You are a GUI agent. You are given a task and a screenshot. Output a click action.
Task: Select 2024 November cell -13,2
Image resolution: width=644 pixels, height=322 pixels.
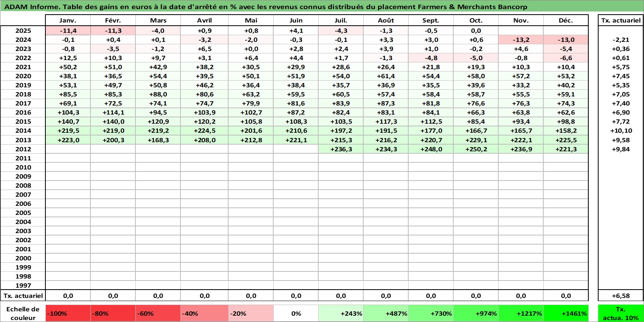(521, 40)
